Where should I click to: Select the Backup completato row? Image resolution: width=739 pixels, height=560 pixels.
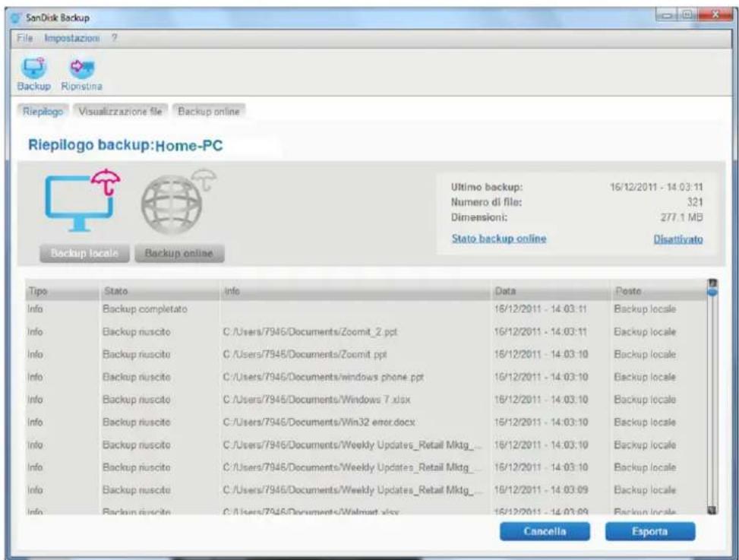[x=366, y=309]
